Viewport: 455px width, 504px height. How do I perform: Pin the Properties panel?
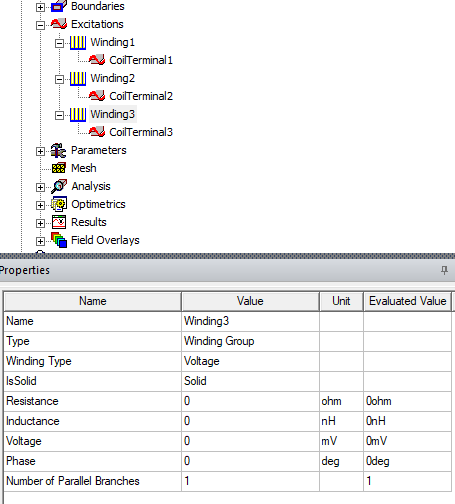point(444,270)
